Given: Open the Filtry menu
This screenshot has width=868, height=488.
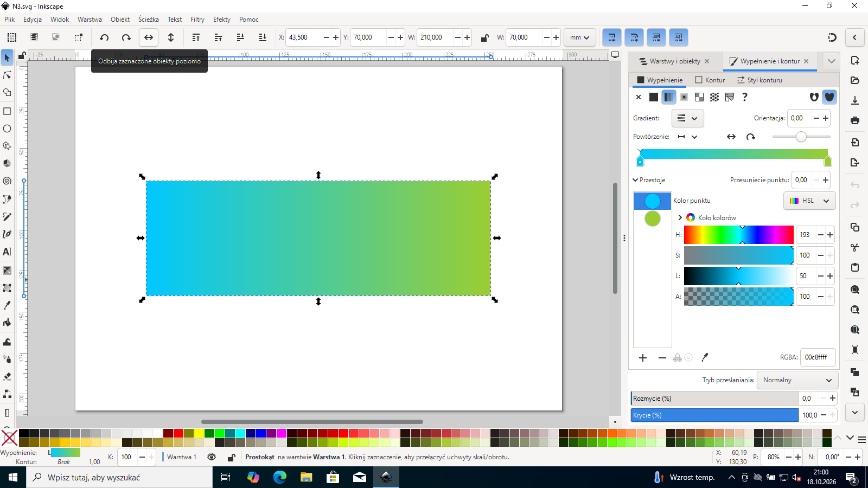Looking at the screenshot, I should click(197, 20).
